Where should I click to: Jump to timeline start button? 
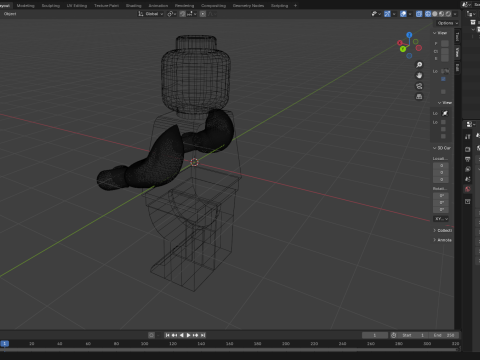[x=167, y=335]
